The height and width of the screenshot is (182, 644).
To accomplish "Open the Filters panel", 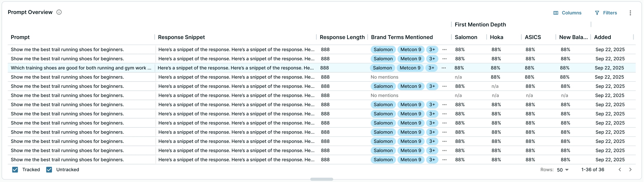I will click(606, 13).
